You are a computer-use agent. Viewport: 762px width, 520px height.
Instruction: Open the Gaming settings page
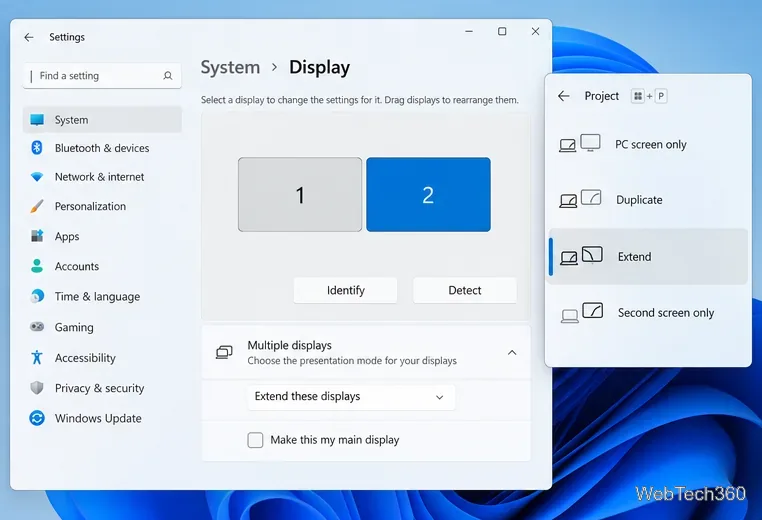point(102,327)
